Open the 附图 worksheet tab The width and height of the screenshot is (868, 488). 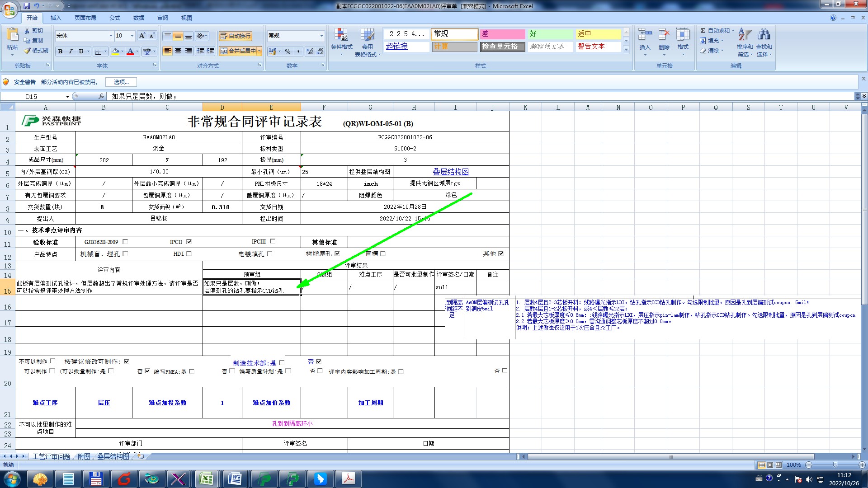(x=84, y=456)
